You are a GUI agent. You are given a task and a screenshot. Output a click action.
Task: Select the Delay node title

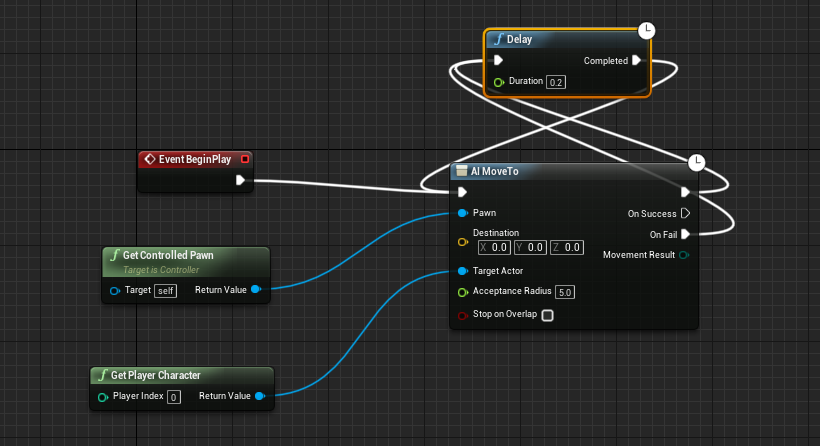(x=519, y=39)
